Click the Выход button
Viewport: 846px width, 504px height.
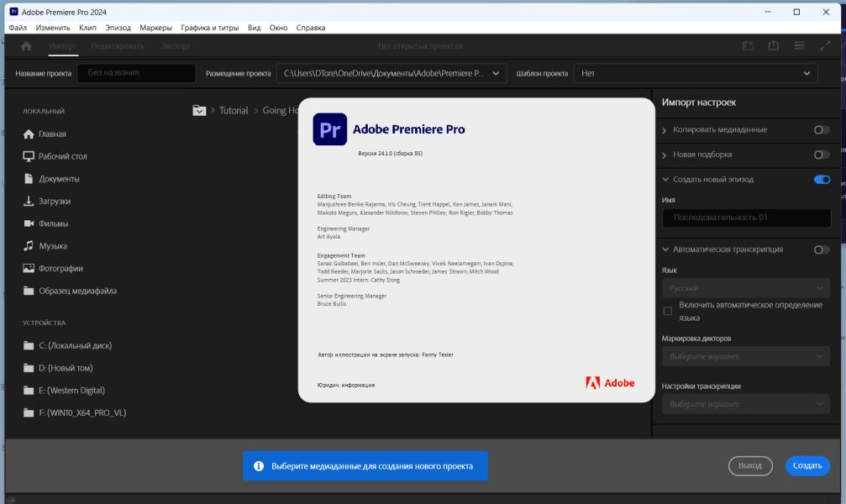pos(750,465)
